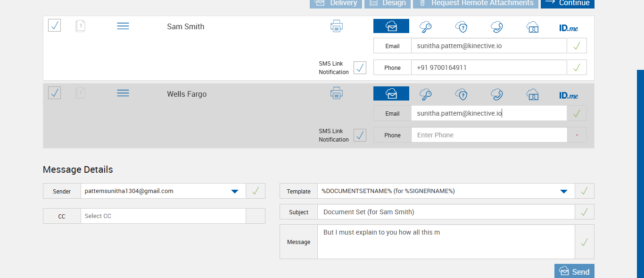Pick phone authentication icon for Sam Smith
Image resolution: width=644 pixels, height=278 pixels.
pyautogui.click(x=496, y=27)
